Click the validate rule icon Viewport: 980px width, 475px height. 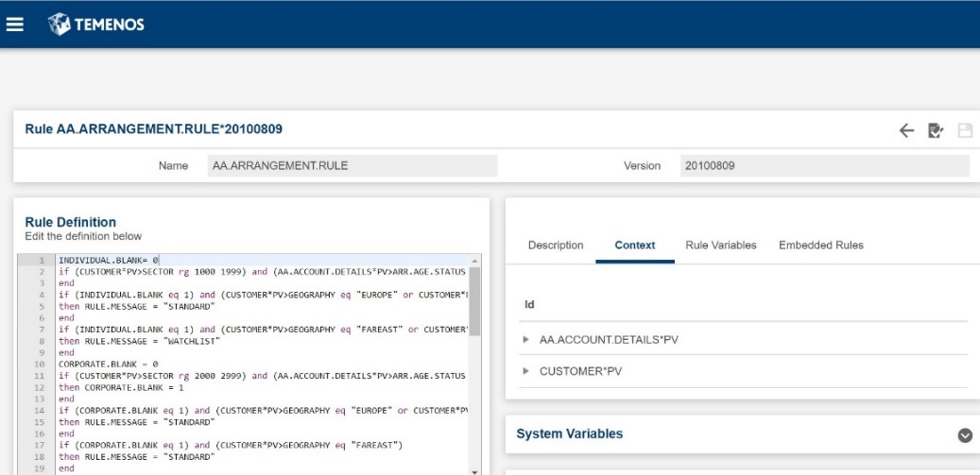pos(936,130)
